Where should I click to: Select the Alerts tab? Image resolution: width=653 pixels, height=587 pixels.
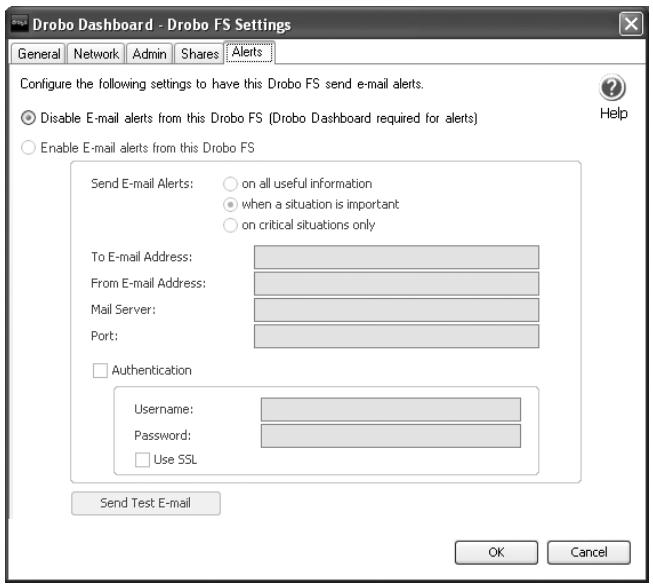click(x=249, y=52)
